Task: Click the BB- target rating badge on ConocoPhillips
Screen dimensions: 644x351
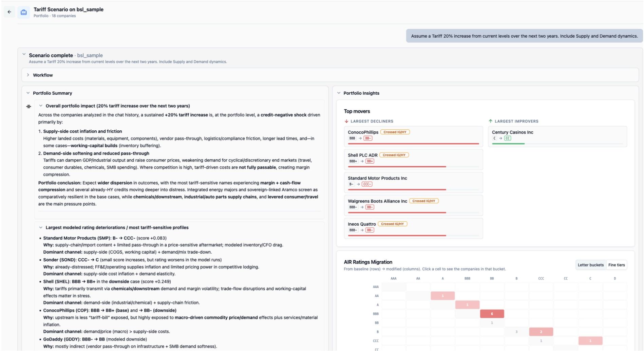Action: 368,138
